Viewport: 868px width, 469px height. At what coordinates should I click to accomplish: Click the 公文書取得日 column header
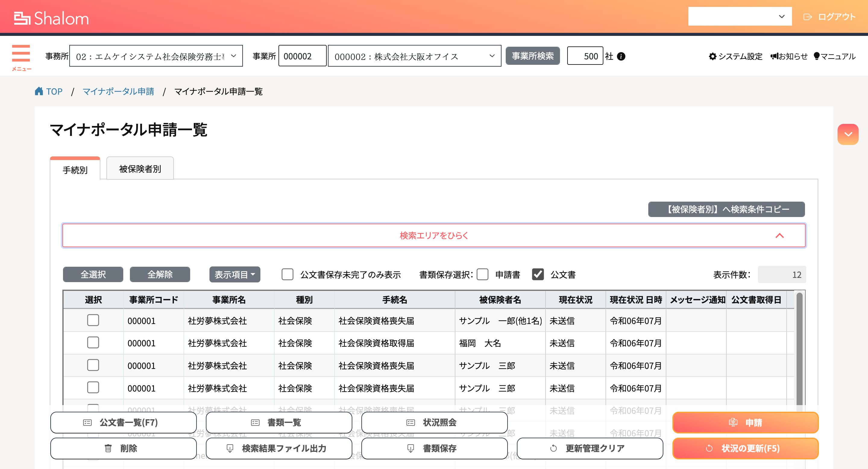(756, 300)
